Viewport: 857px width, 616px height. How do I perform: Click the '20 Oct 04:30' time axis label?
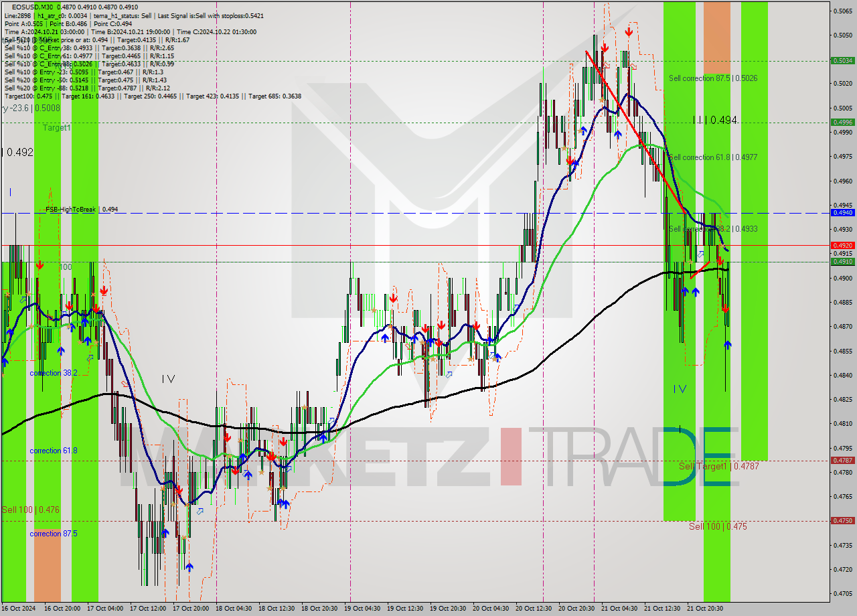[491, 609]
